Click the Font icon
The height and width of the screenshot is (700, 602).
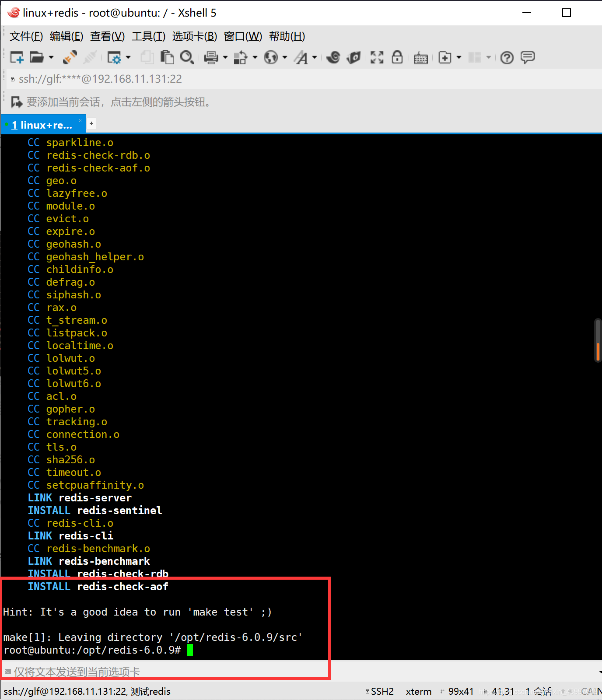tap(301, 57)
